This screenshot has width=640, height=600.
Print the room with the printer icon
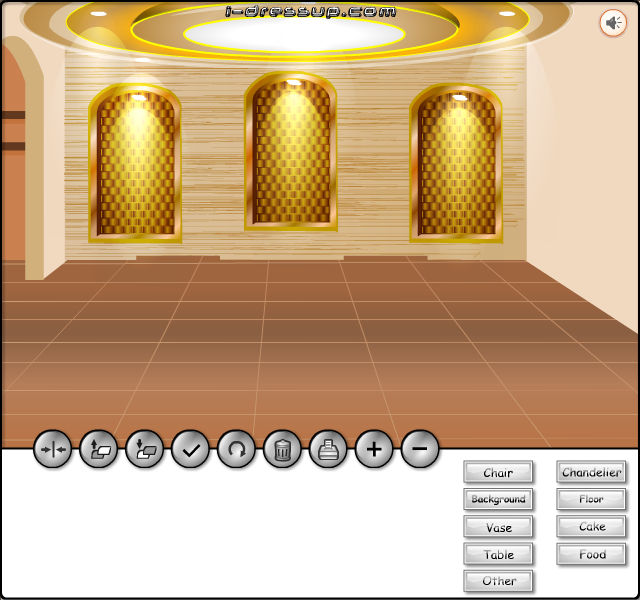[x=328, y=449]
